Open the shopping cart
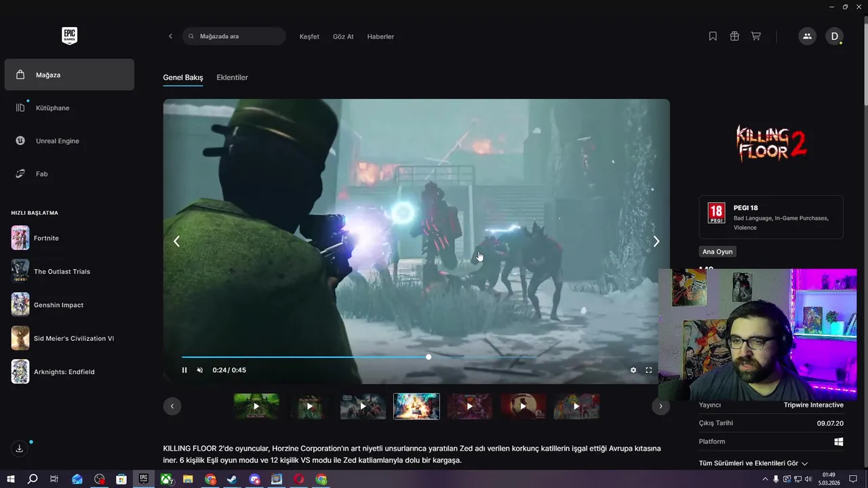868x488 pixels. coord(755,37)
